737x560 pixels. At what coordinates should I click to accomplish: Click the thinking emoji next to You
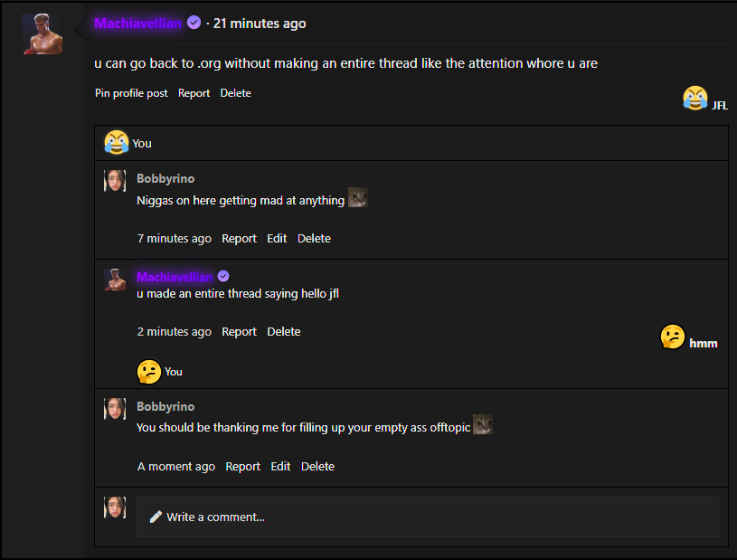pyautogui.click(x=148, y=371)
